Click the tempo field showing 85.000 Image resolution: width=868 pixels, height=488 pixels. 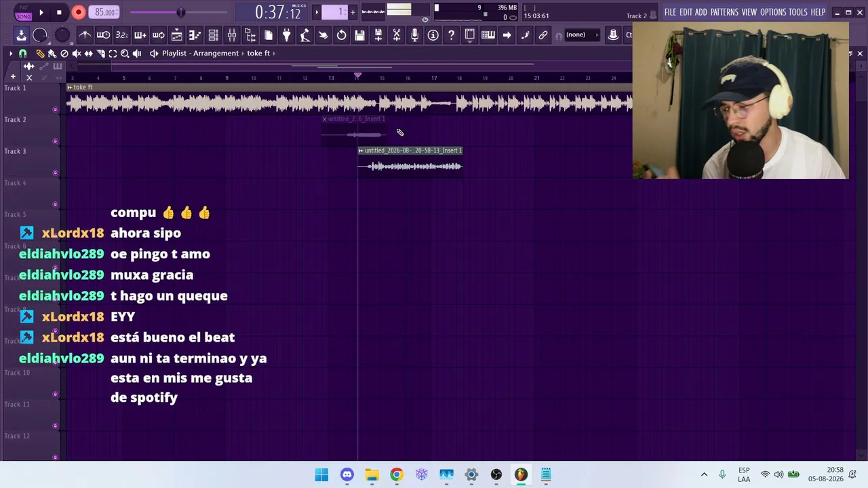point(105,12)
